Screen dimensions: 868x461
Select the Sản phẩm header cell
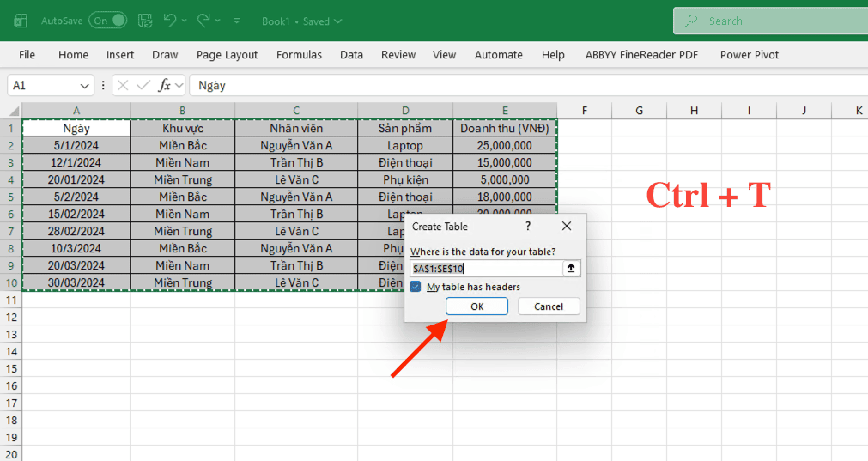click(x=405, y=129)
